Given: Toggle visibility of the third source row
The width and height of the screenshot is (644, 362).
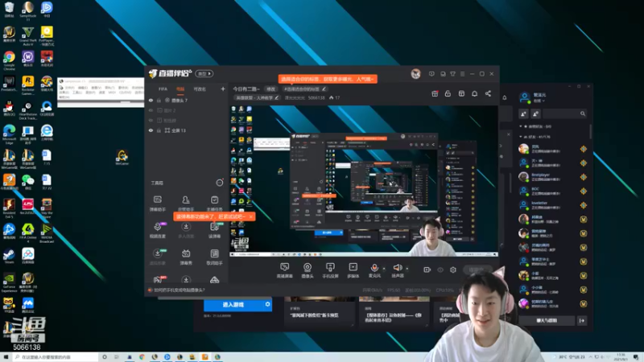Looking at the screenshot, I should click(151, 120).
